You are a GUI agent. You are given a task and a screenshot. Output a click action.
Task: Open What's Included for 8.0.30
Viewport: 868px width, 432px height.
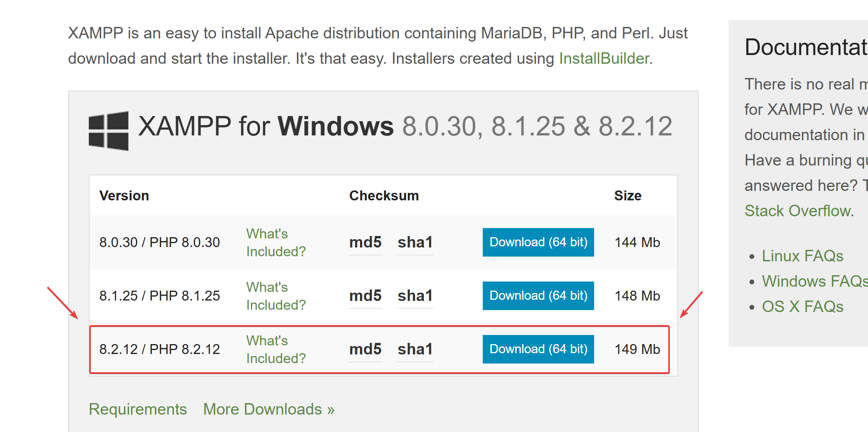[x=275, y=242]
